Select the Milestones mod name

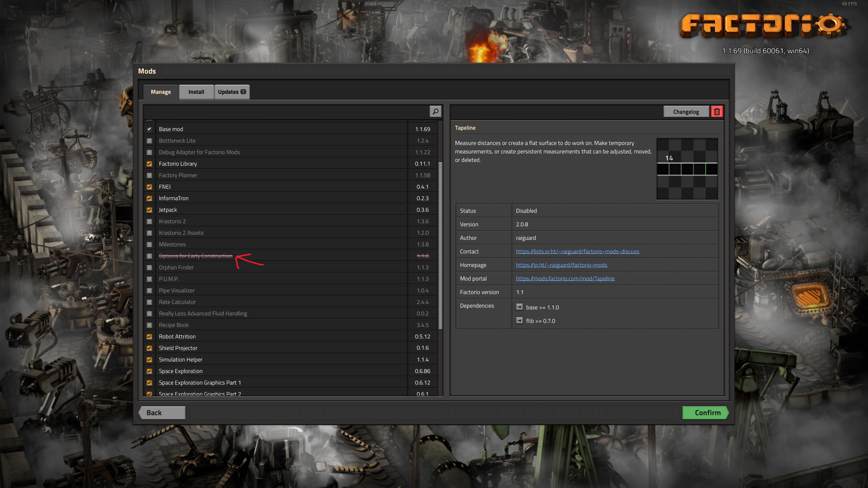click(172, 244)
